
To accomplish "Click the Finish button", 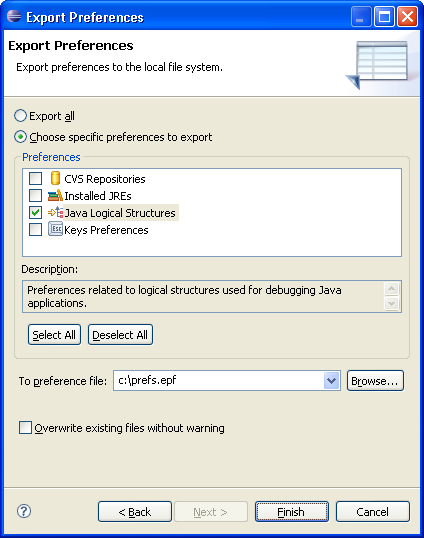I will tap(292, 512).
